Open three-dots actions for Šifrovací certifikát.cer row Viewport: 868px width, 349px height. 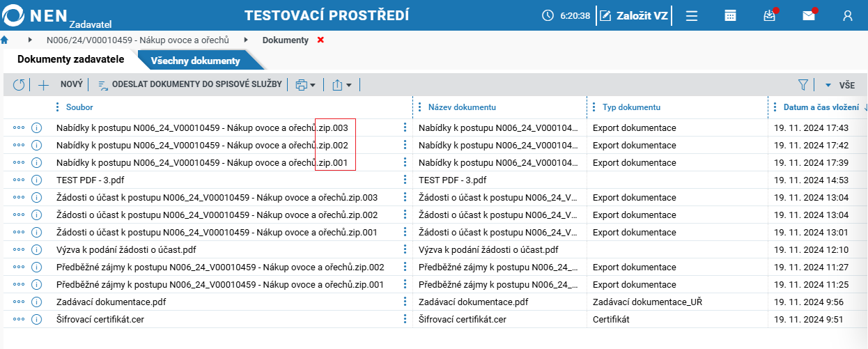click(x=19, y=320)
